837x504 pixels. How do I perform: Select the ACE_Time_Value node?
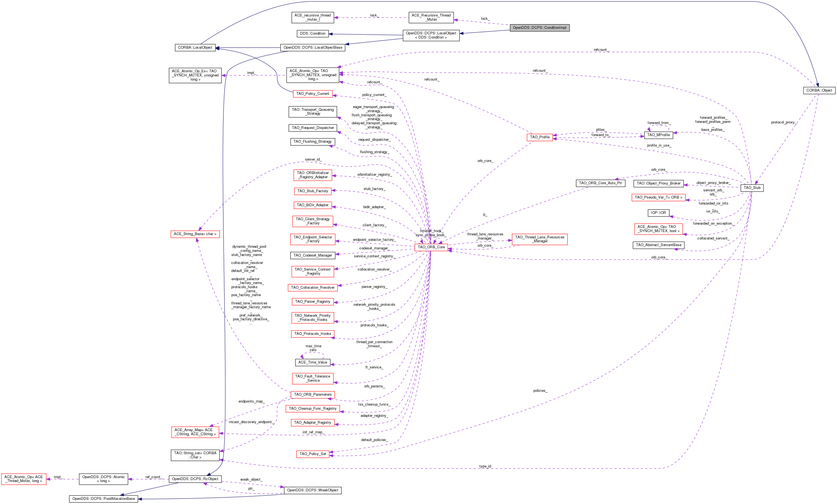pyautogui.click(x=312, y=362)
